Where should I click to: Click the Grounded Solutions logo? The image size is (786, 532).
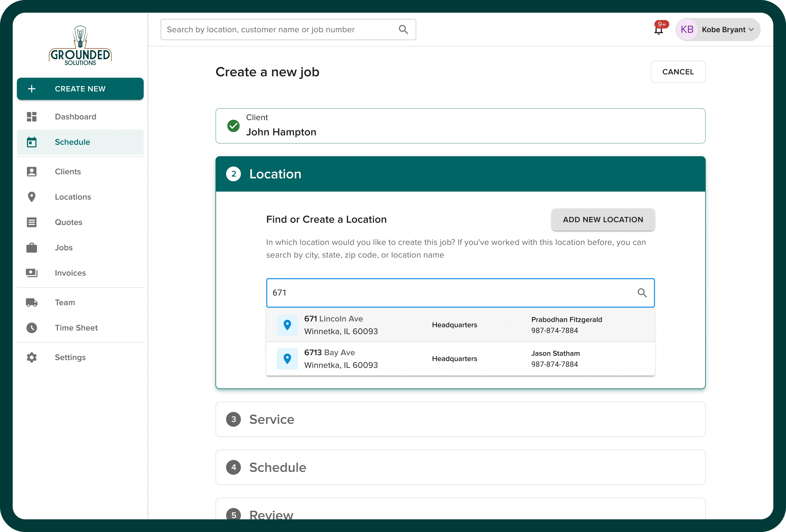pyautogui.click(x=80, y=45)
